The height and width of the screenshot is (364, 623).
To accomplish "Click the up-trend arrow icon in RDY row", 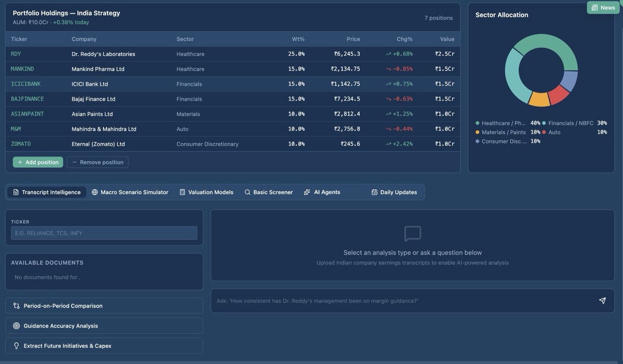I will coord(388,54).
